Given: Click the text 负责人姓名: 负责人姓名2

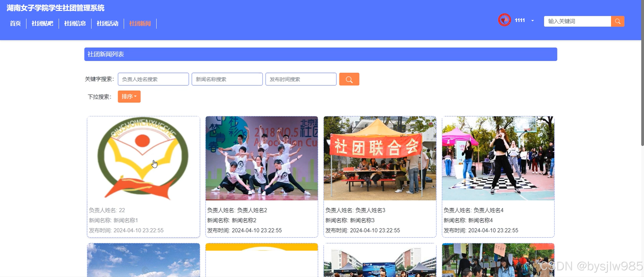Looking at the screenshot, I should (237, 210).
